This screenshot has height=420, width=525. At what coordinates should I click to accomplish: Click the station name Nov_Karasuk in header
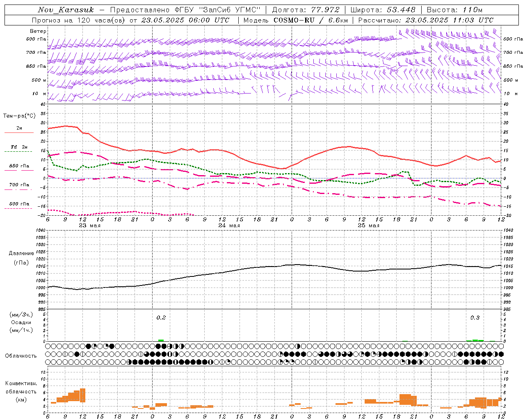66,10
